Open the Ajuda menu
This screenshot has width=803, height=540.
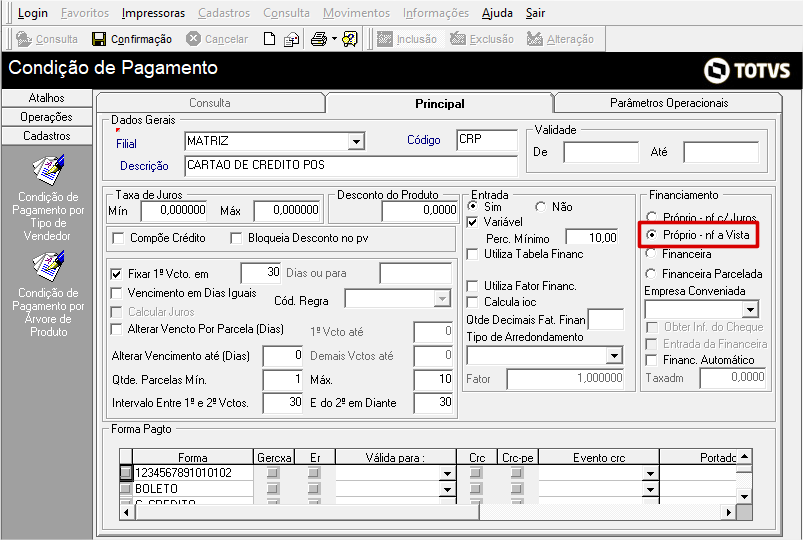[497, 13]
